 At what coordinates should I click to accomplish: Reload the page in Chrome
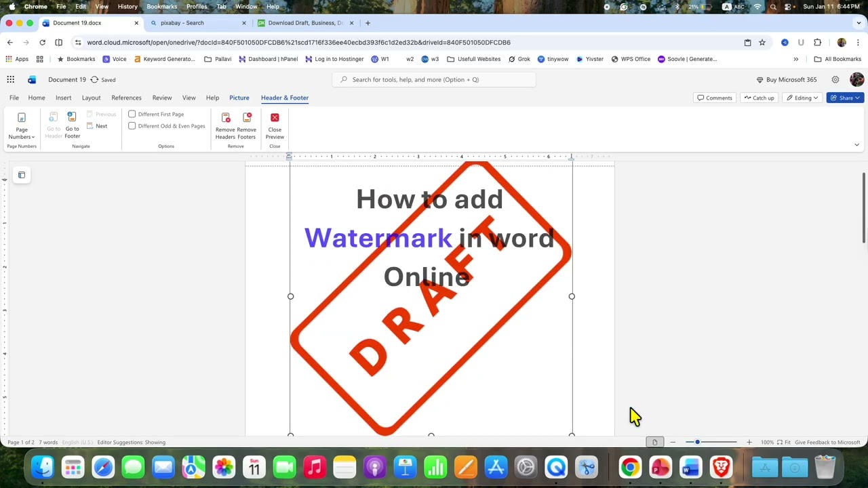[x=42, y=42]
